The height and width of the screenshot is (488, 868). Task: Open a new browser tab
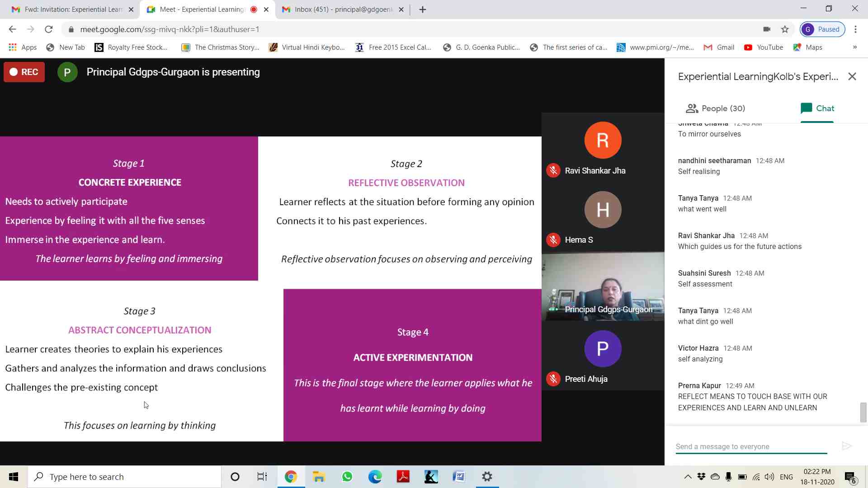coord(423,9)
